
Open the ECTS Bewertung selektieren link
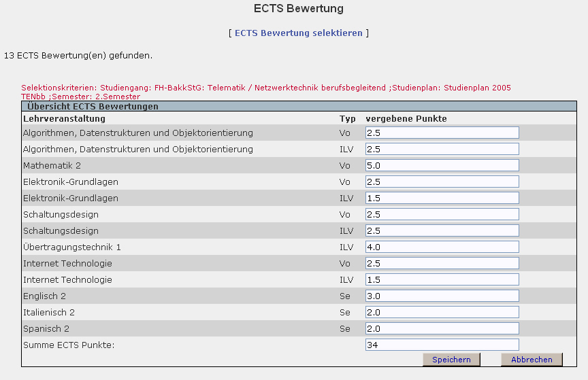pyautogui.click(x=299, y=33)
